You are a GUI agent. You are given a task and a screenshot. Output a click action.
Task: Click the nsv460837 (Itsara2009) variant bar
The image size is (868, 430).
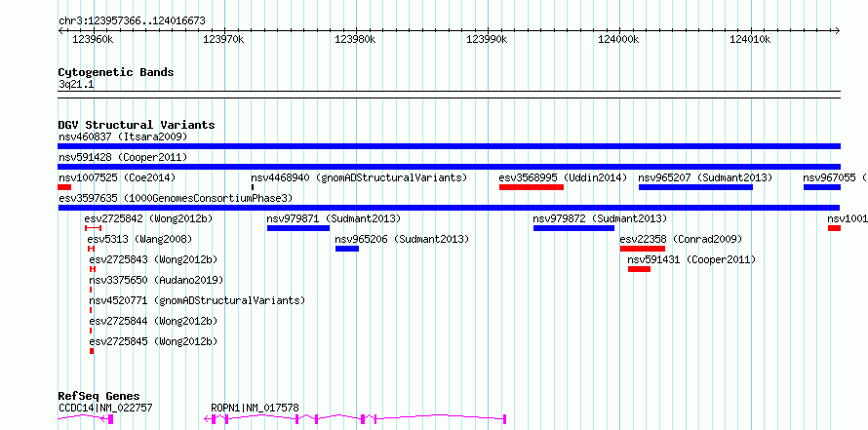coord(449,146)
